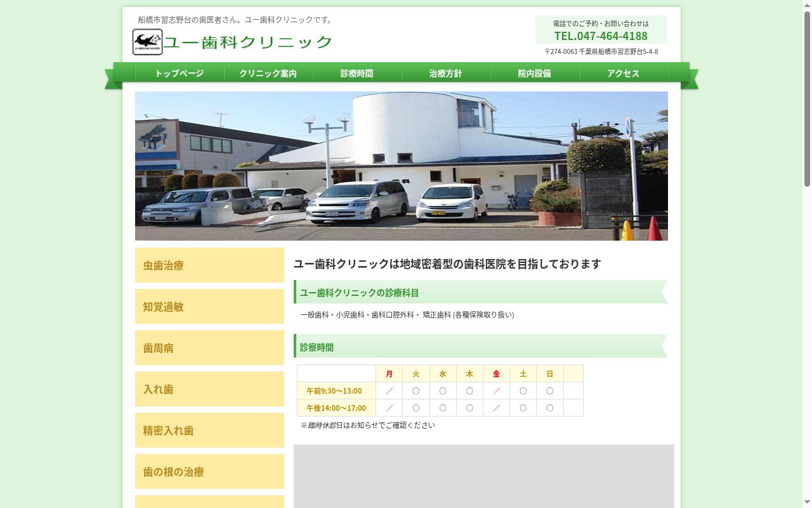Click the scrollbar down arrow
This screenshot has width=812, height=508.
click(x=807, y=503)
